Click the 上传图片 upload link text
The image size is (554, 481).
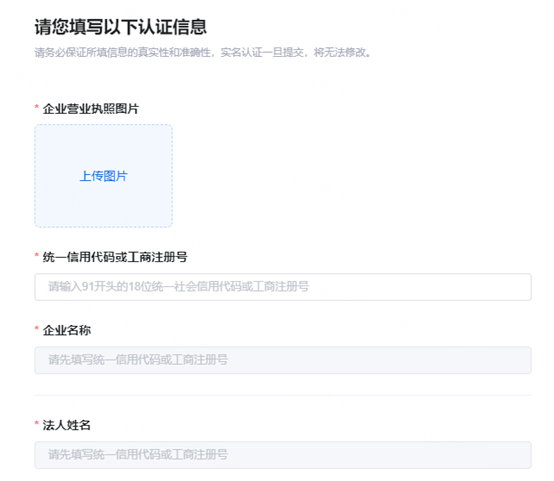click(x=104, y=176)
